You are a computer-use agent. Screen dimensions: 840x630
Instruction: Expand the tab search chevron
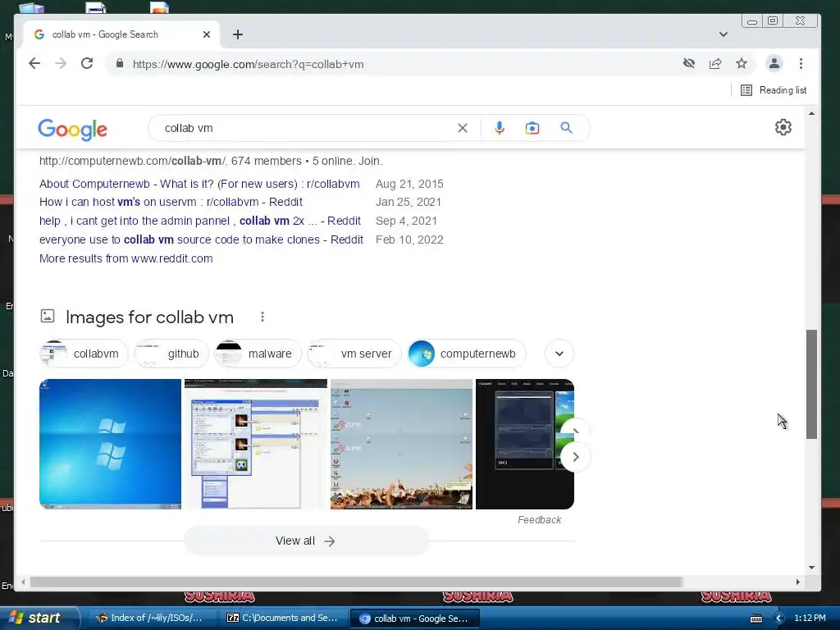point(724,34)
